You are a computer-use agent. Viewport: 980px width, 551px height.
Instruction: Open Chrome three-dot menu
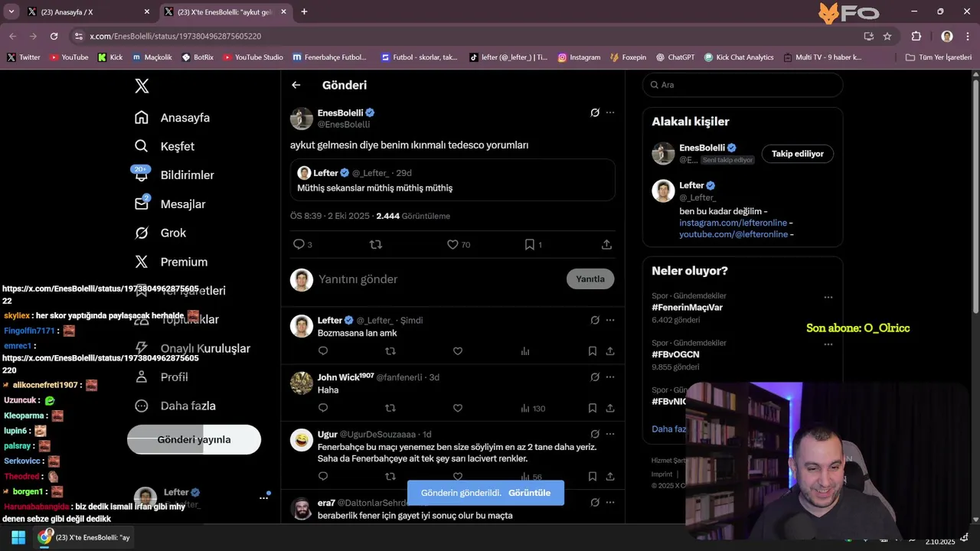click(x=968, y=36)
